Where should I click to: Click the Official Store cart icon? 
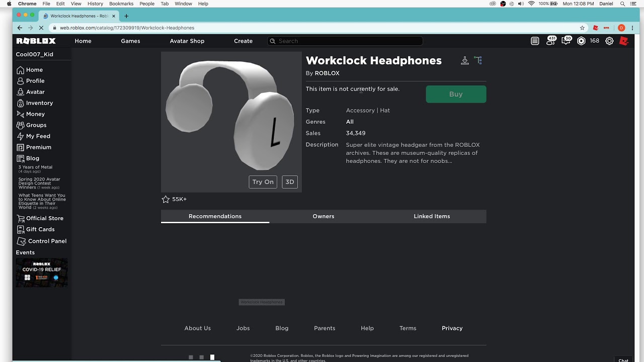pos(20,218)
